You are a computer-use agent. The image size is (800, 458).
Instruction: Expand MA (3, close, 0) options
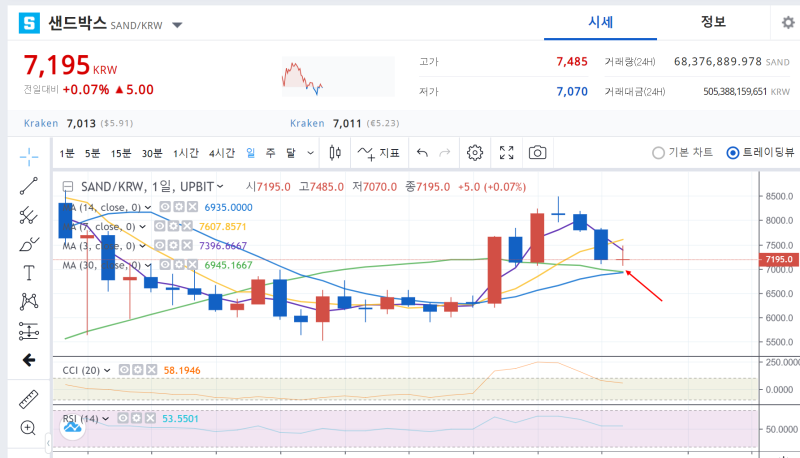pos(143,246)
